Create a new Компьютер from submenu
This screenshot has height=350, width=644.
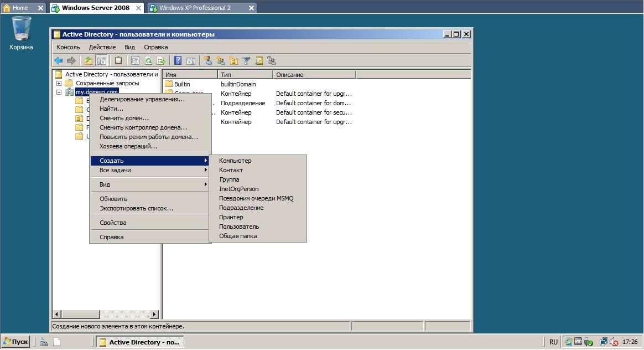tap(258, 161)
